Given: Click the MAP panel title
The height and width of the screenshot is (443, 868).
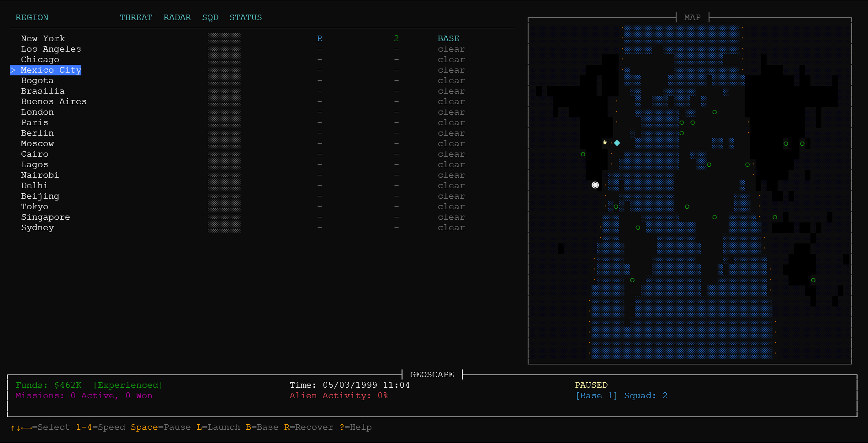Looking at the screenshot, I should coord(692,17).
